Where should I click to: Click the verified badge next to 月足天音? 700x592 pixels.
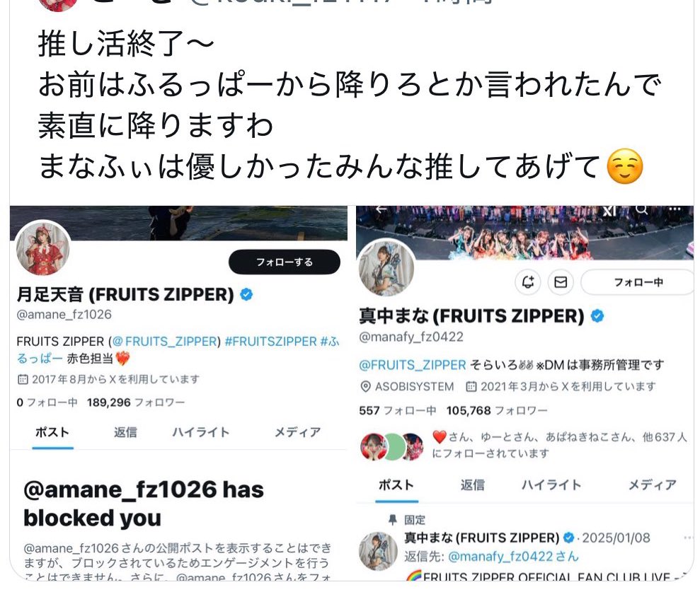click(x=246, y=294)
